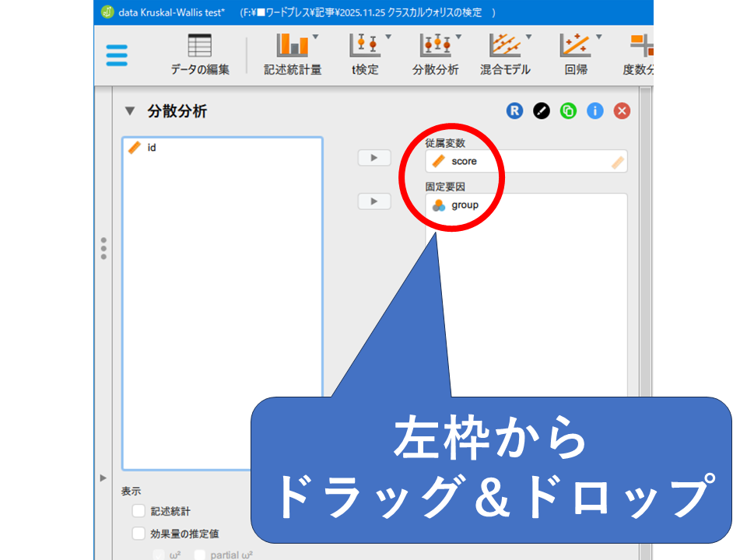Click the green duplicate analysis icon
The image size is (747, 560).
(568, 111)
